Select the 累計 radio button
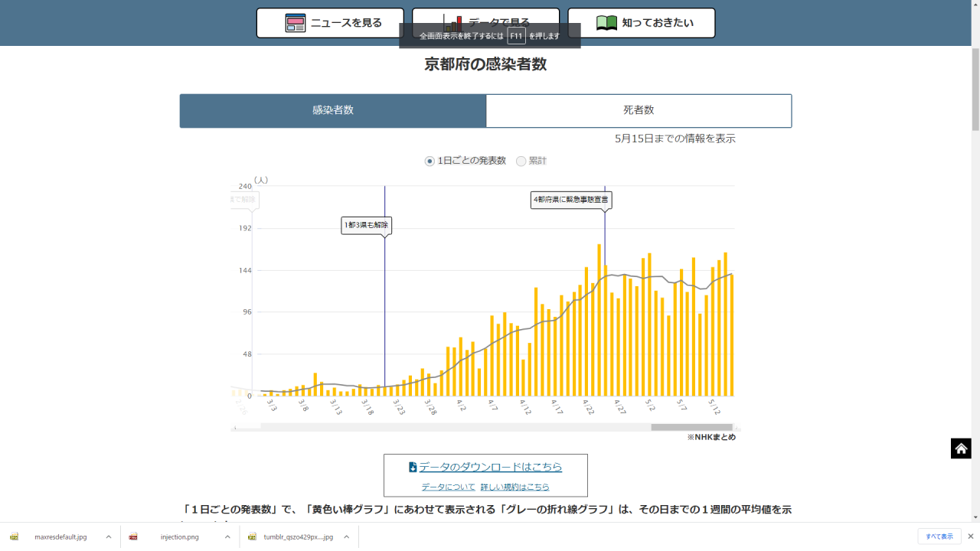Image resolution: width=980 pixels, height=551 pixels. 521,161
